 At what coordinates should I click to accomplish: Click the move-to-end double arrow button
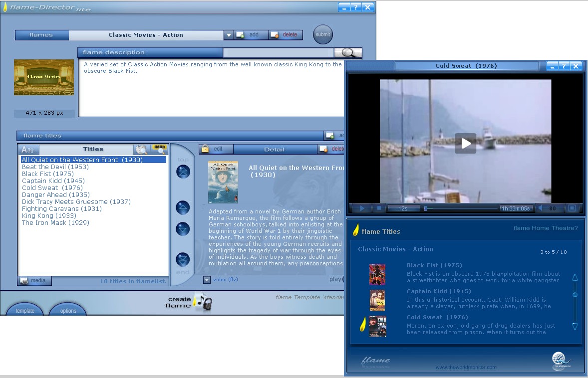(183, 259)
